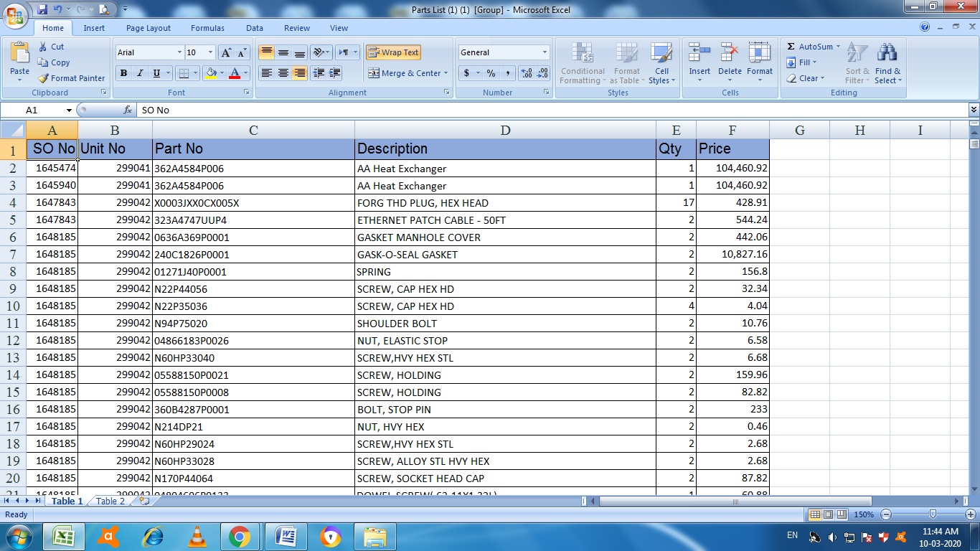Screen dimensions: 980x551
Task: Click the Font dialog box launcher
Action: coord(247,92)
